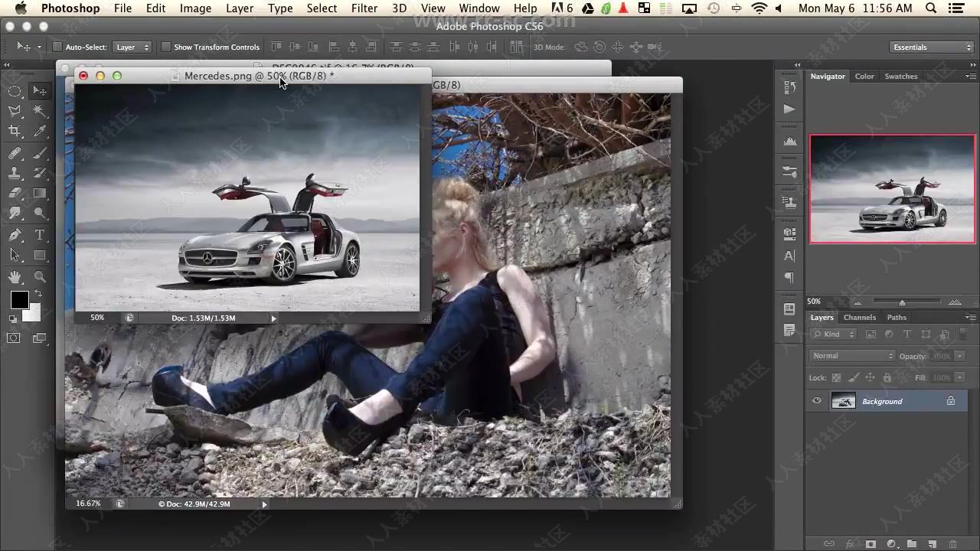Open the Auto-Select Layer dropdown

coord(132,47)
